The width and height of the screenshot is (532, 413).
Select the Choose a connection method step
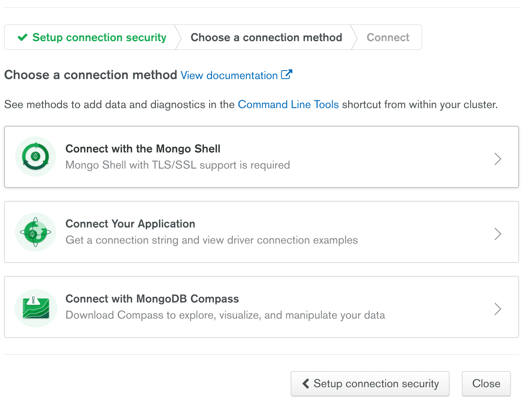[266, 37]
